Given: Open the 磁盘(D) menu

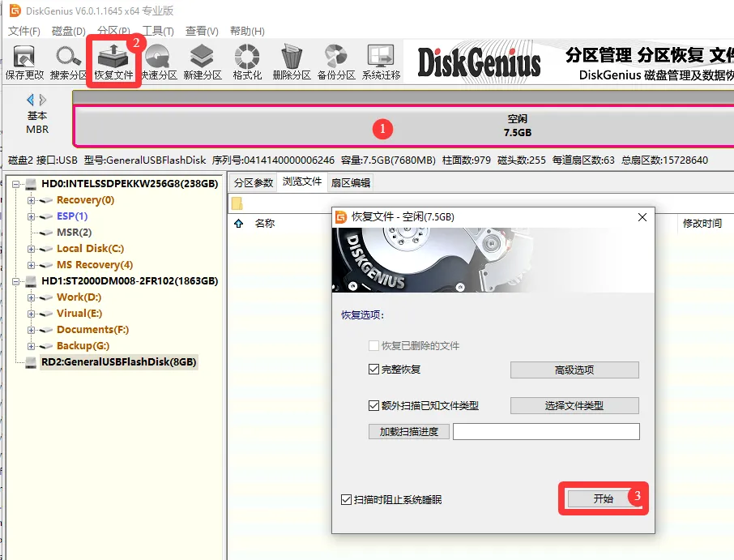Looking at the screenshot, I should point(68,32).
